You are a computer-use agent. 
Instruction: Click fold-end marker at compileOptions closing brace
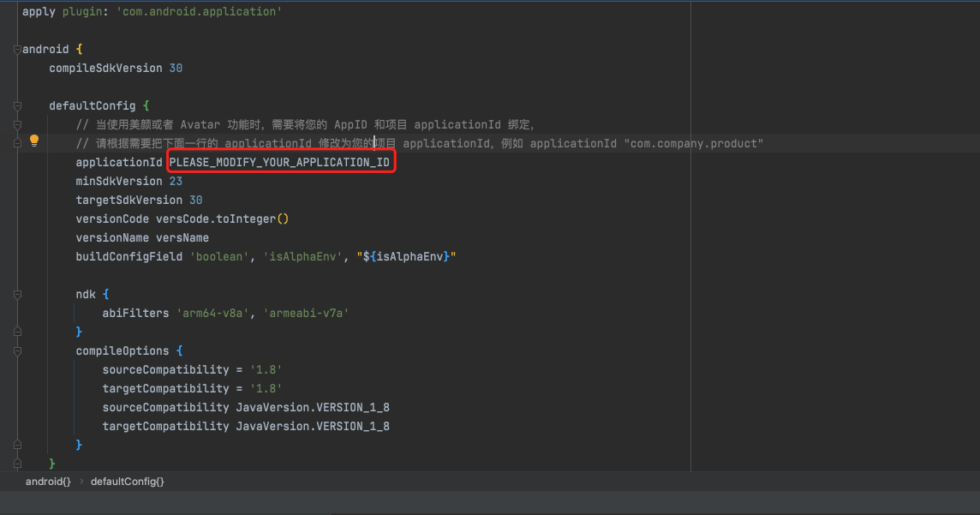tap(16, 446)
